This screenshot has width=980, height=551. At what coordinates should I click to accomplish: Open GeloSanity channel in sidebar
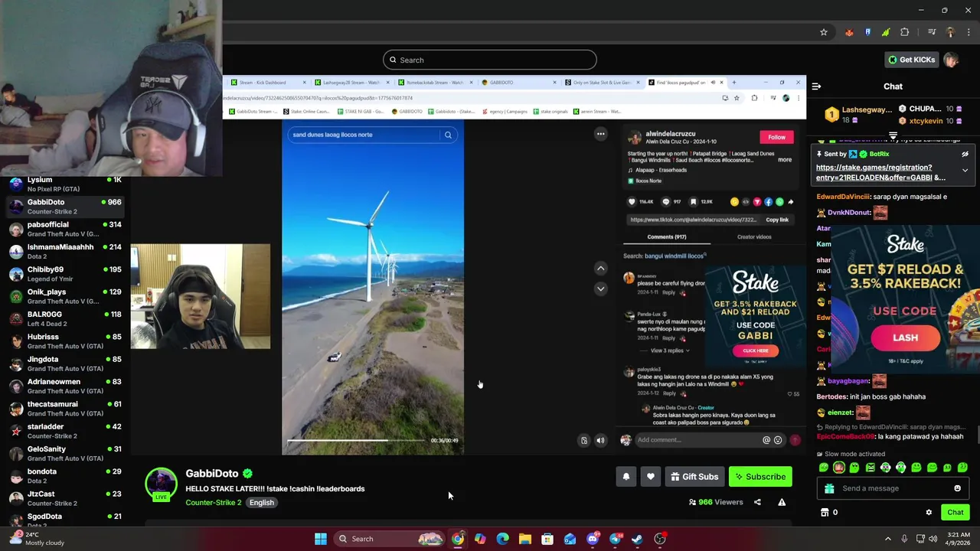click(x=65, y=453)
